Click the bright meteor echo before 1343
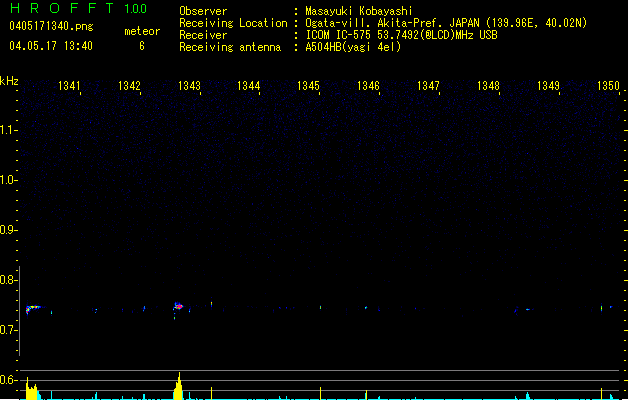 (x=178, y=307)
